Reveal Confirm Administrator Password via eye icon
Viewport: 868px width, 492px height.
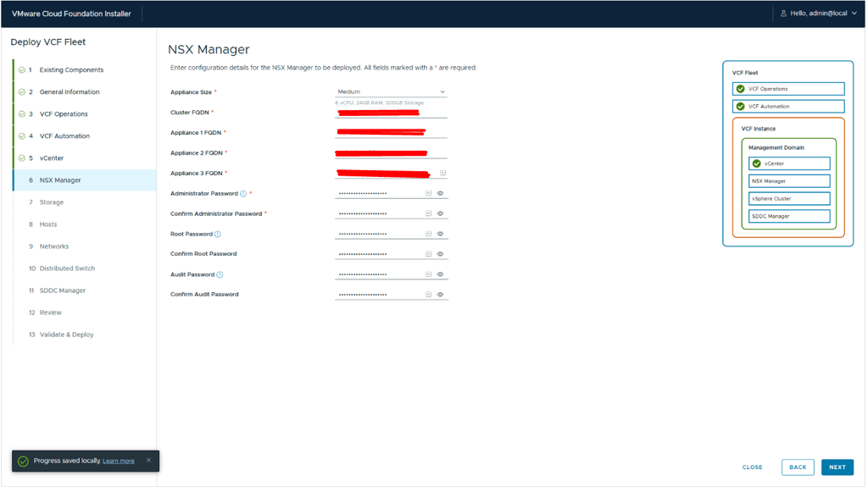tap(441, 214)
